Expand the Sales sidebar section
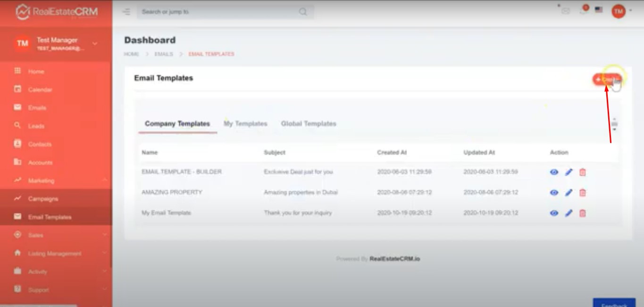The width and height of the screenshot is (644, 307). pyautogui.click(x=105, y=235)
